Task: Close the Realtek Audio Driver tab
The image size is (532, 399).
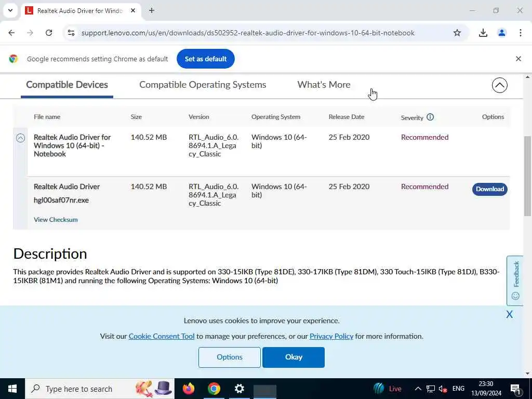Action: 133,10
